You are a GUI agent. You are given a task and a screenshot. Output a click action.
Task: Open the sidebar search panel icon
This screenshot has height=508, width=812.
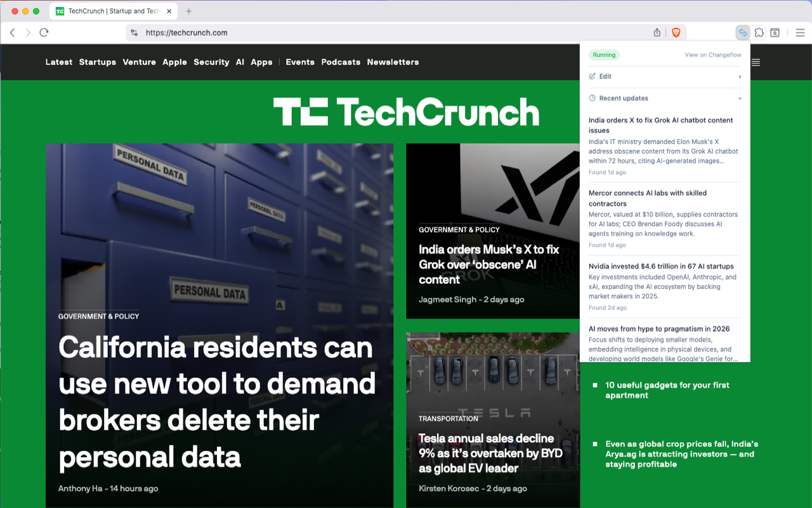(775, 32)
